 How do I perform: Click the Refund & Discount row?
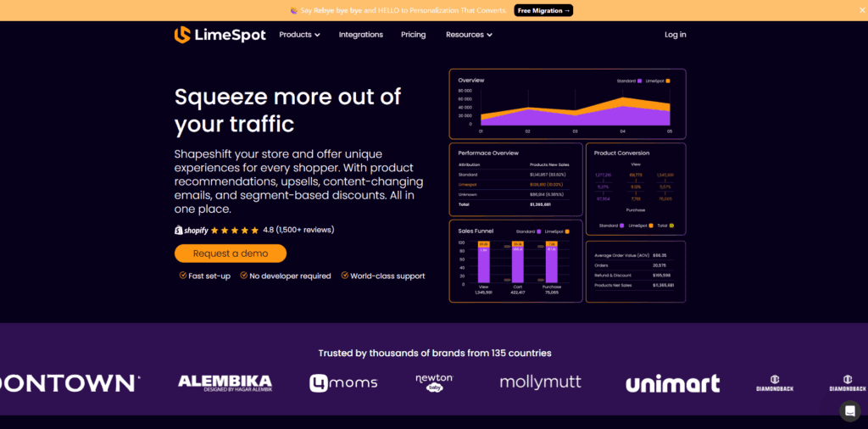(632, 275)
